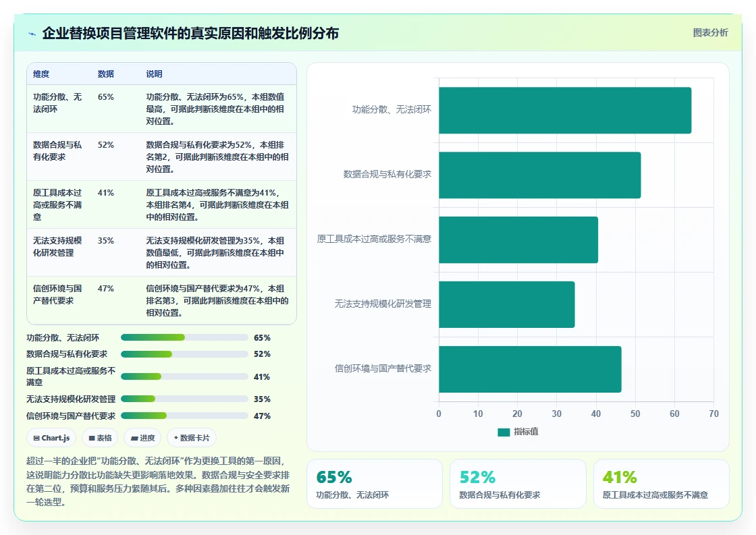
Task: Click the 47% value beside progress bar
Action: click(262, 416)
